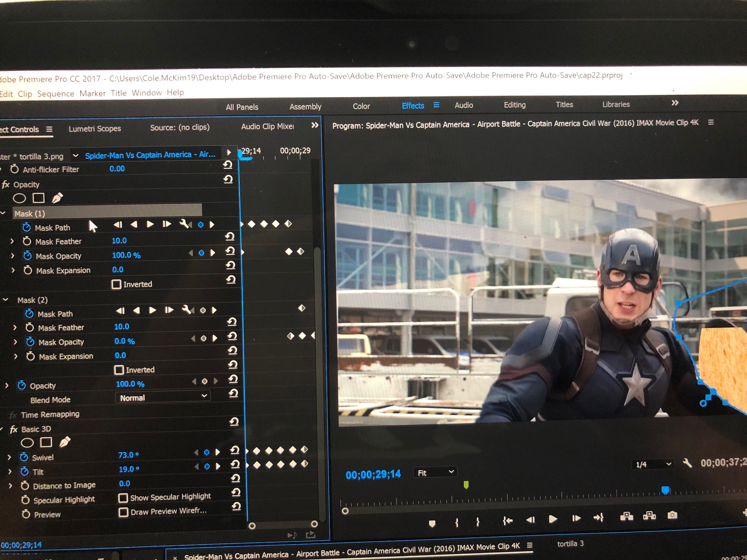Edit Swivel value 73.0°

pyautogui.click(x=129, y=455)
